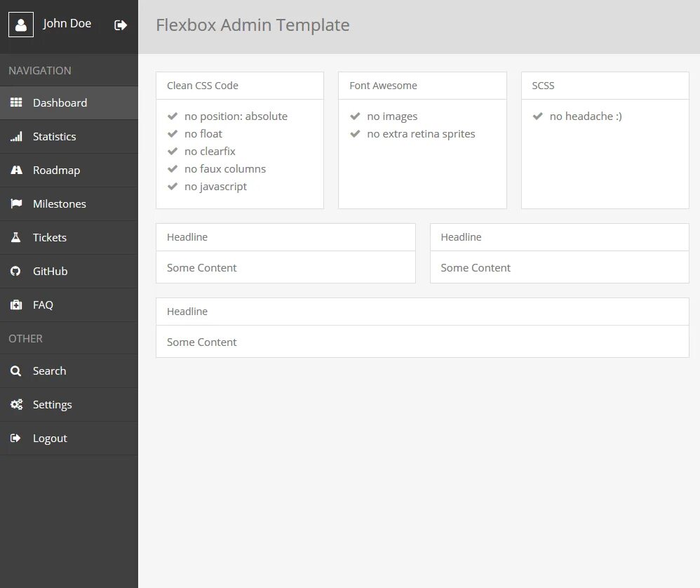The height and width of the screenshot is (588, 700).
Task: Click the Statistics signal bars icon
Action: click(16, 137)
